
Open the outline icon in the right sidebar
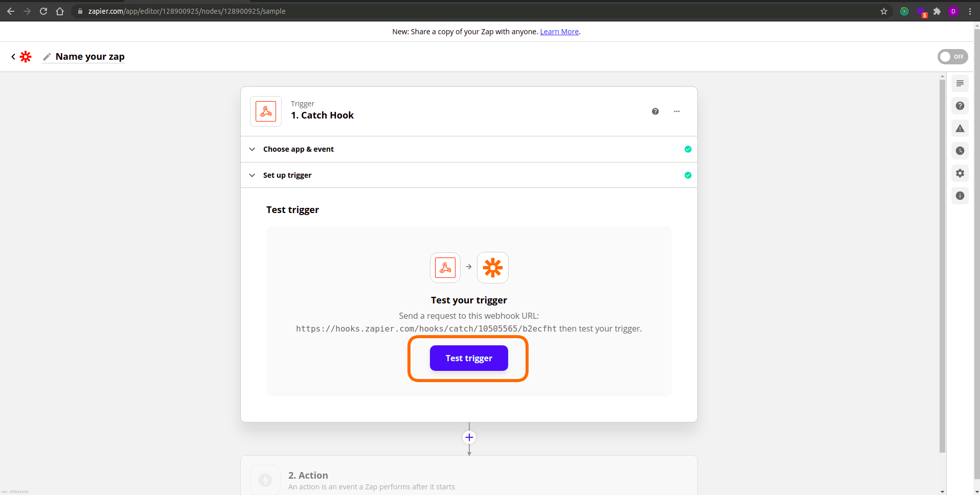point(960,83)
